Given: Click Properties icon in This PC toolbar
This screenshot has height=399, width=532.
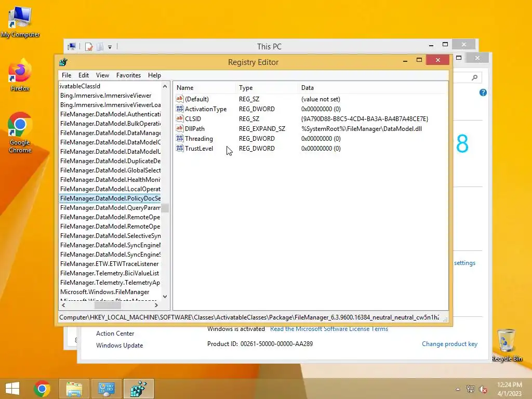Looking at the screenshot, I should coord(89,46).
